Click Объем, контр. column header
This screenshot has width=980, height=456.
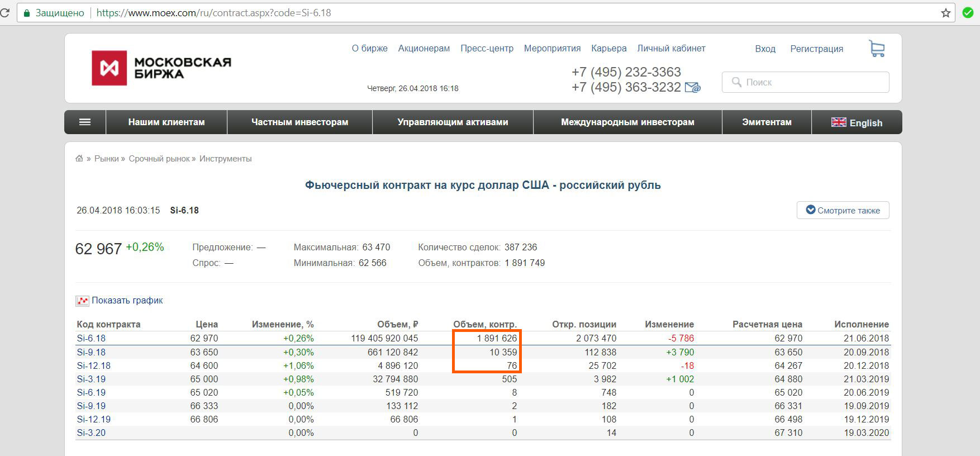pos(485,324)
